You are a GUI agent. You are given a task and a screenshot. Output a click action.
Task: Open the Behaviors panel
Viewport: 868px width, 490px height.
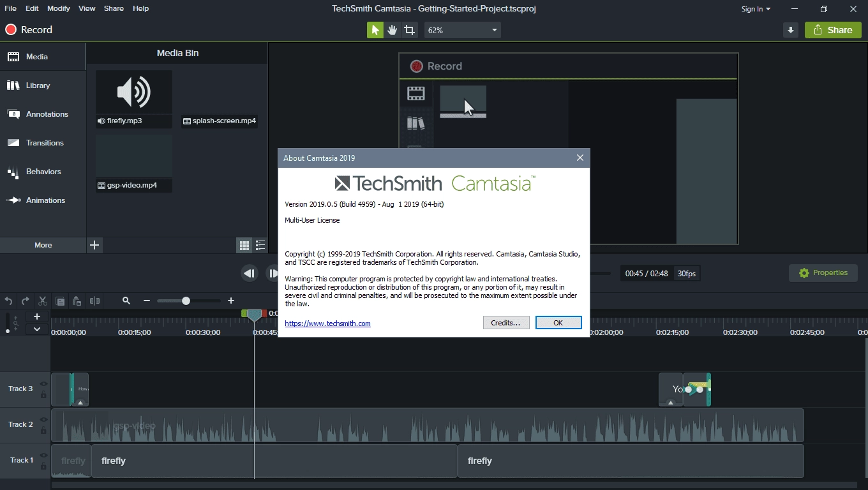43,172
